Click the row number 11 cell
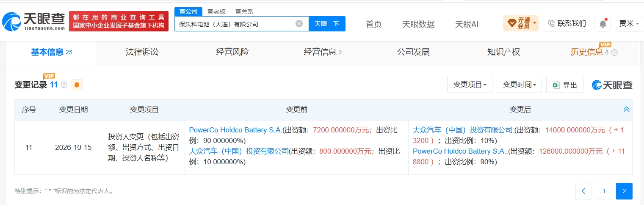This screenshot has height=205, width=644. 29,147
